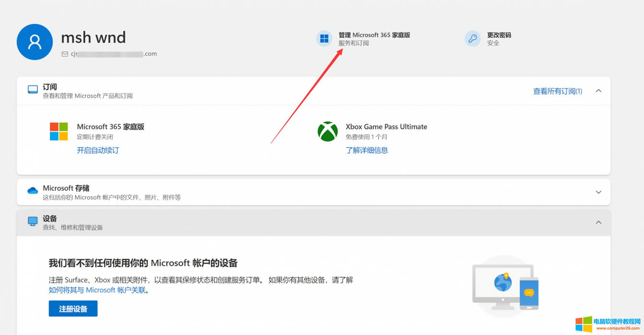
Task: Open the Microsoft 365 app grid icon
Action: (324, 38)
